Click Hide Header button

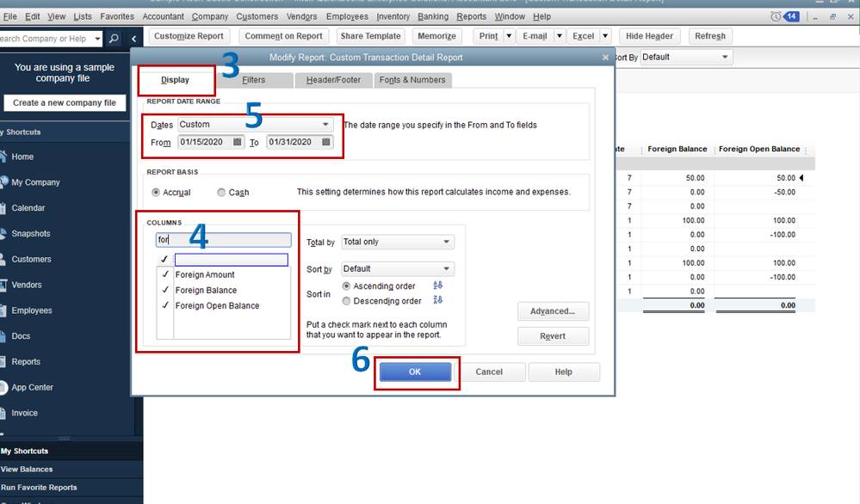tap(649, 36)
